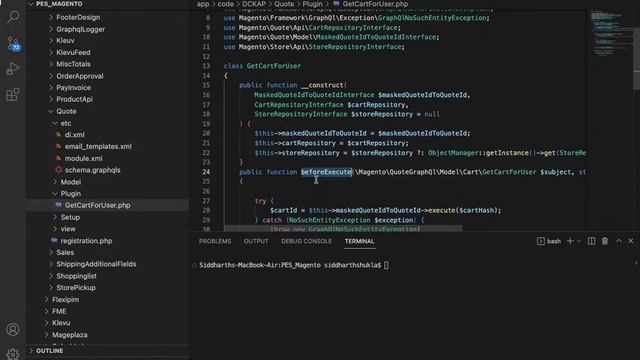Collapse the Quote folder

(x=66, y=111)
